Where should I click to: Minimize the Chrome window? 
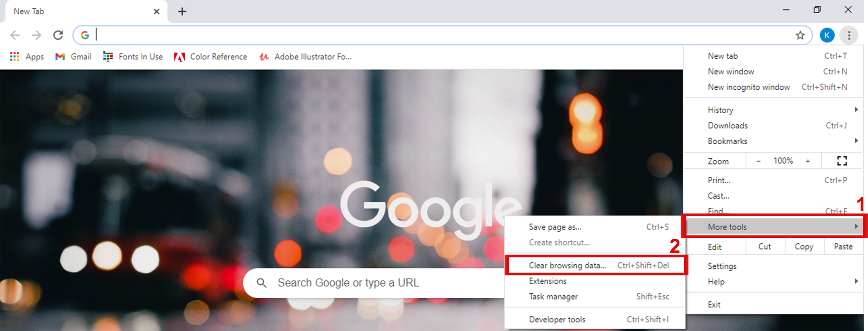coord(786,10)
